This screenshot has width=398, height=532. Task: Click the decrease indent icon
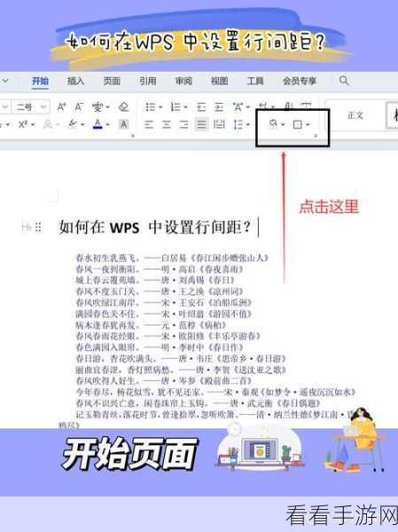(201, 107)
